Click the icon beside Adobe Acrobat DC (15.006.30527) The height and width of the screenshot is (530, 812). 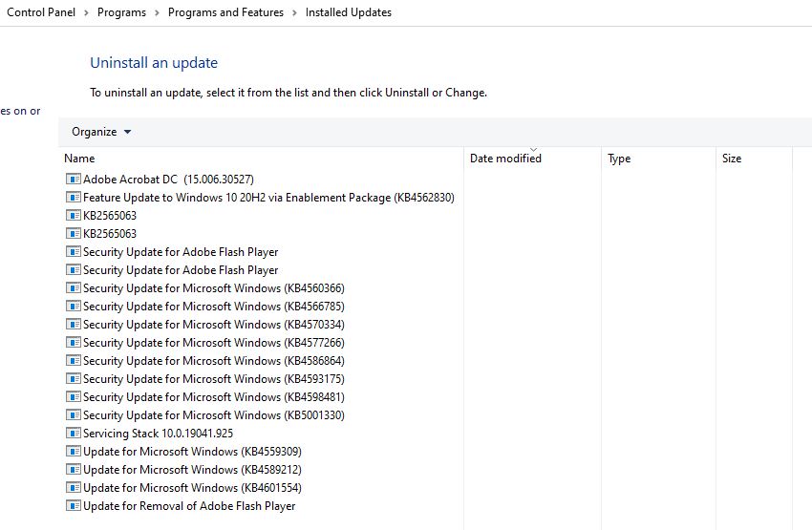[x=74, y=180]
